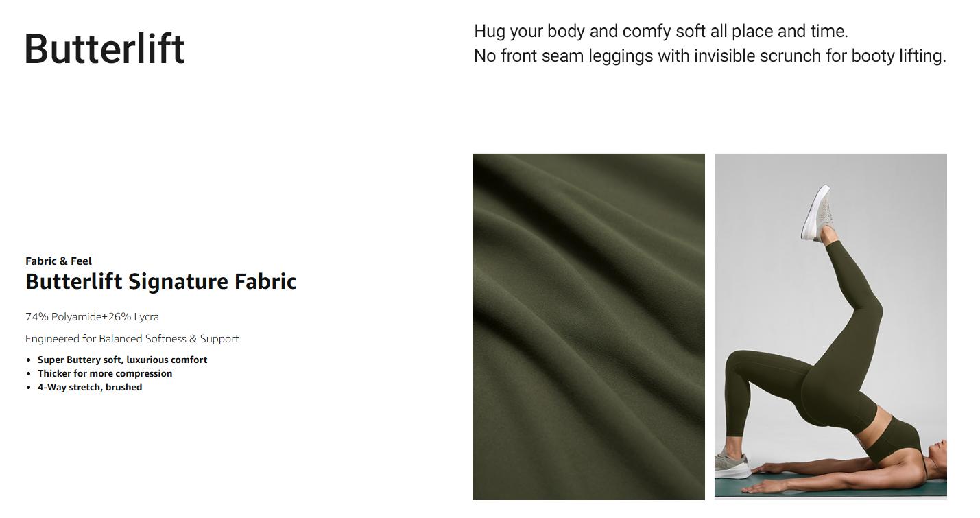The width and height of the screenshot is (980, 518).
Task: Click the green yoga mat in photo
Action: click(830, 484)
